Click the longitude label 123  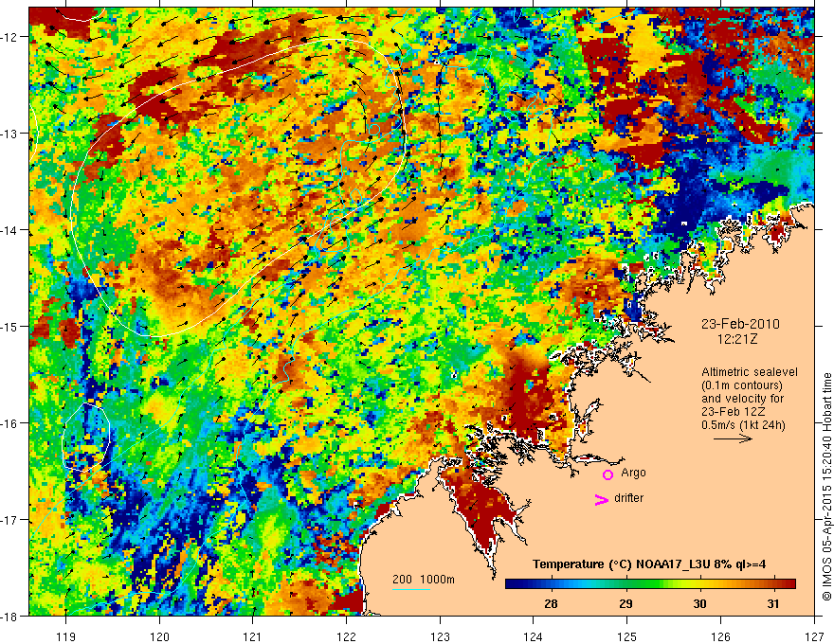(x=441, y=636)
